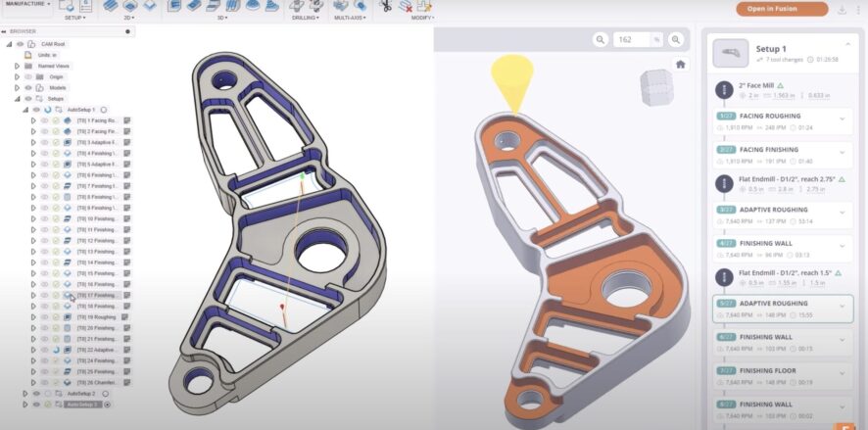Expand the Origin tree node
Viewport: 868px width, 430px height.
18,77
